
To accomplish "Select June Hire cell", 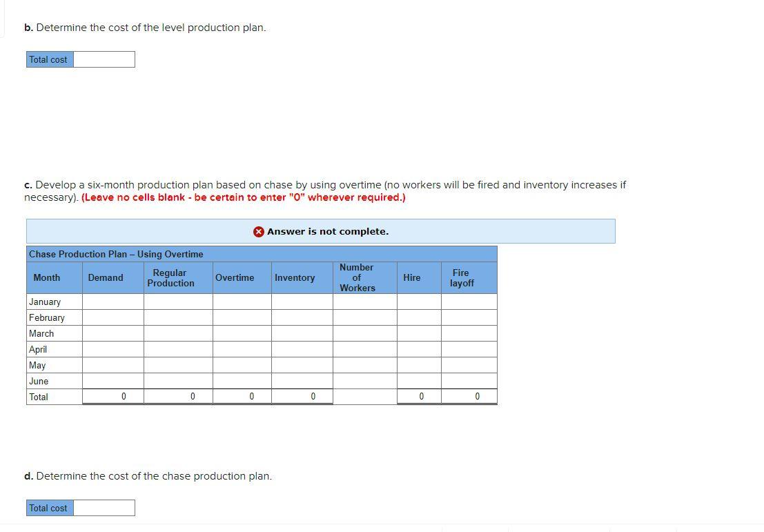I will pos(419,381).
